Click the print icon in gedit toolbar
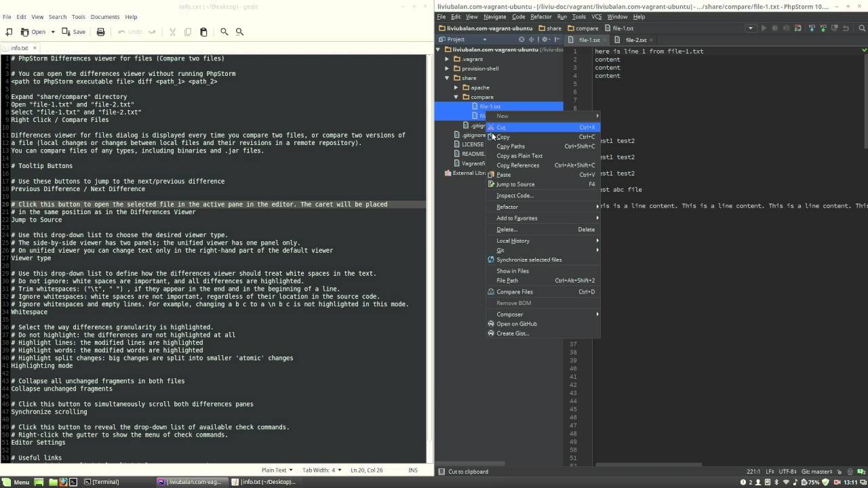 pos(101,32)
